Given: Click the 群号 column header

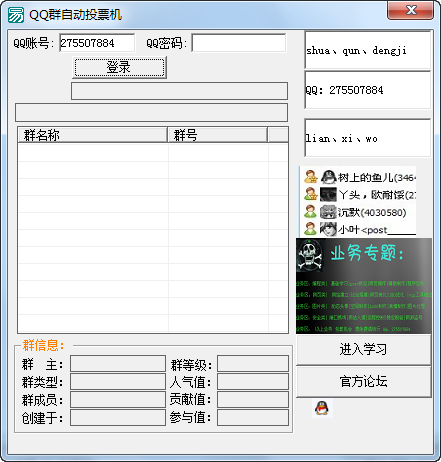Looking at the screenshot, I should pos(218,135).
